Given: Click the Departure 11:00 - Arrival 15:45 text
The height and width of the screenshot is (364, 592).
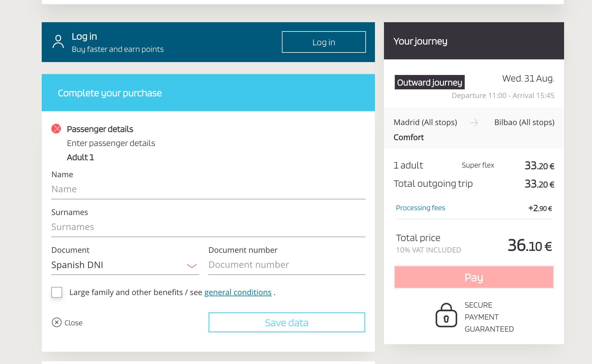Looking at the screenshot, I should click(503, 96).
